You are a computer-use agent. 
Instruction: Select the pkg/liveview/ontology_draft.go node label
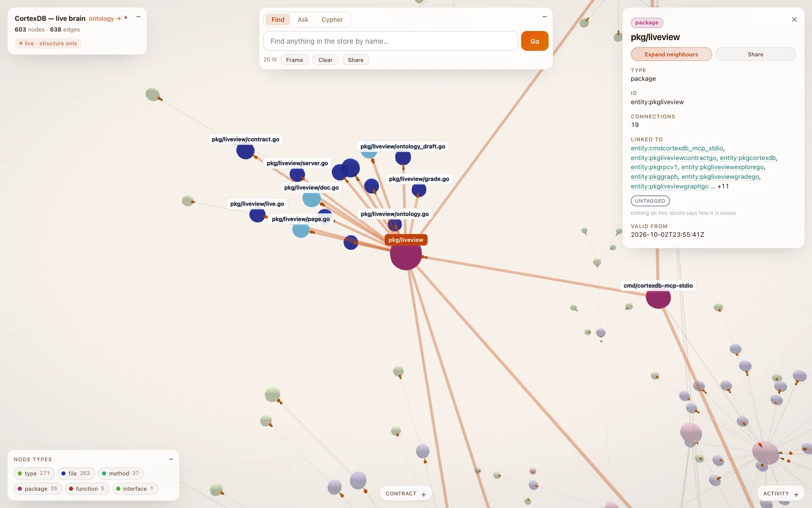(x=403, y=146)
